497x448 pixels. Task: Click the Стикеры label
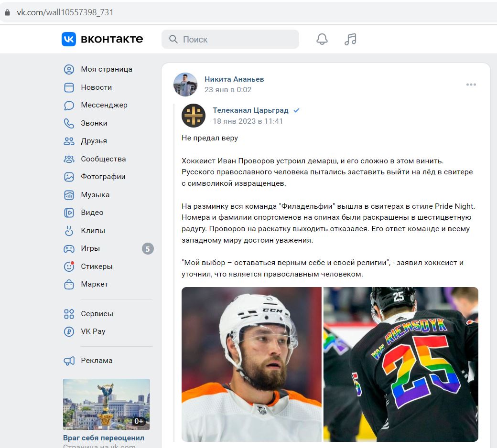(97, 267)
